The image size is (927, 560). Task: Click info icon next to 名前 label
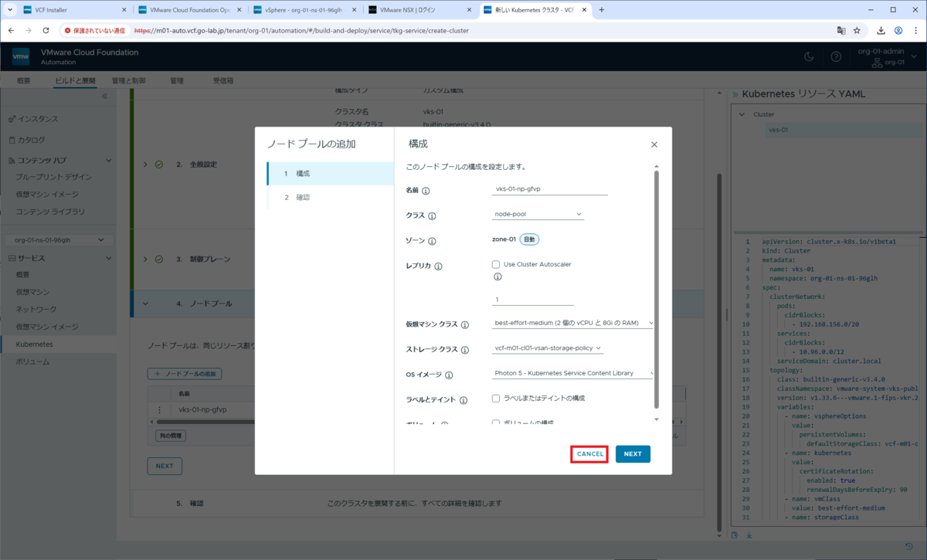426,190
